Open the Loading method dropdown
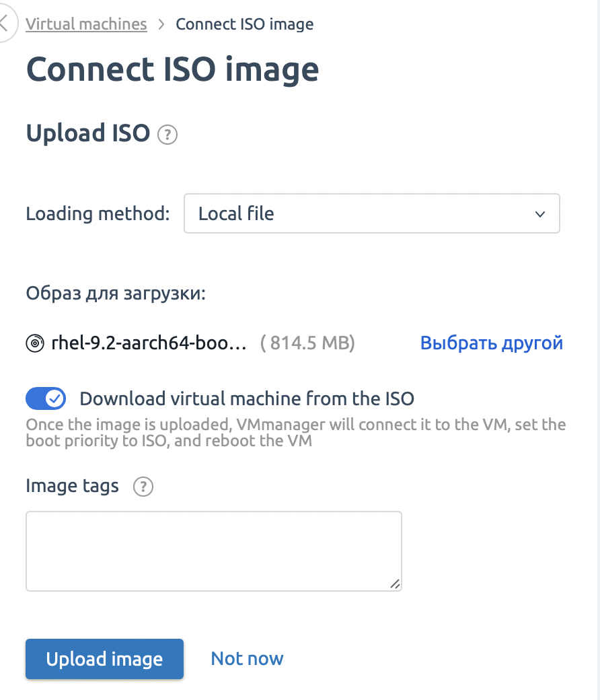600x700 pixels. [x=371, y=213]
